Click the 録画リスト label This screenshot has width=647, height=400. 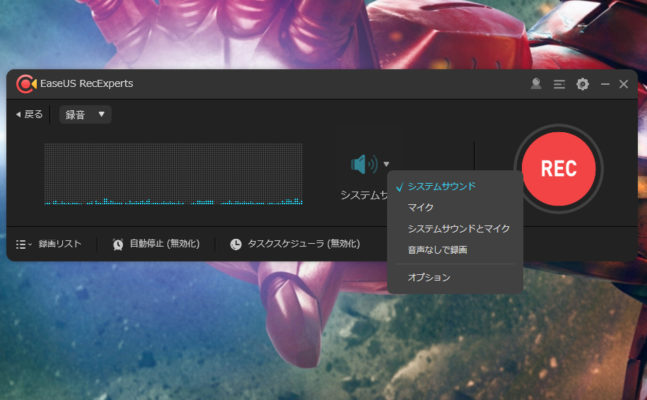[60, 244]
